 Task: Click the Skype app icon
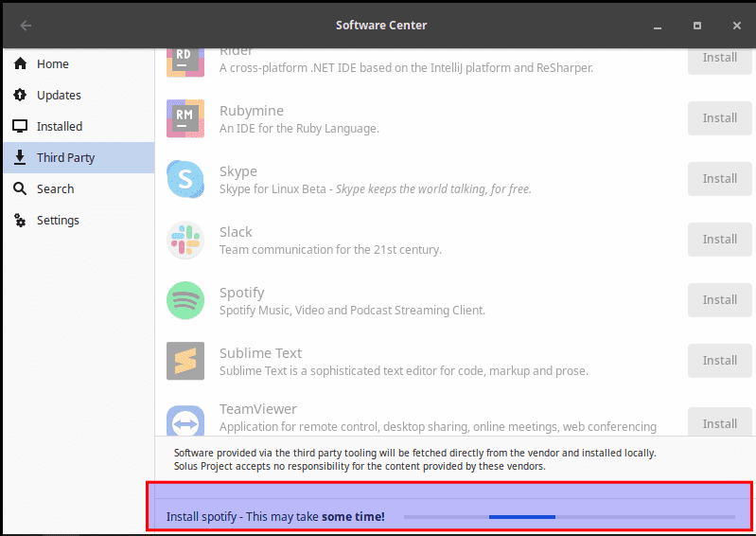pyautogui.click(x=185, y=180)
